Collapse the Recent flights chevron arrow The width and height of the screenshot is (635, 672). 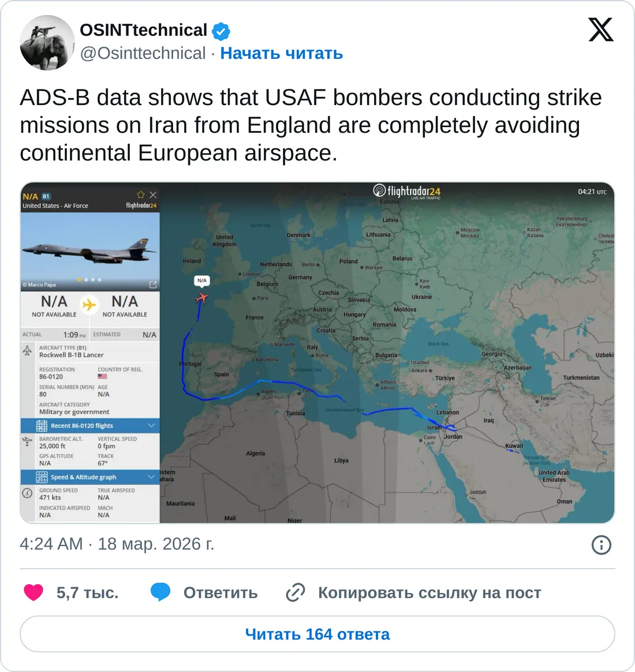[x=151, y=426]
